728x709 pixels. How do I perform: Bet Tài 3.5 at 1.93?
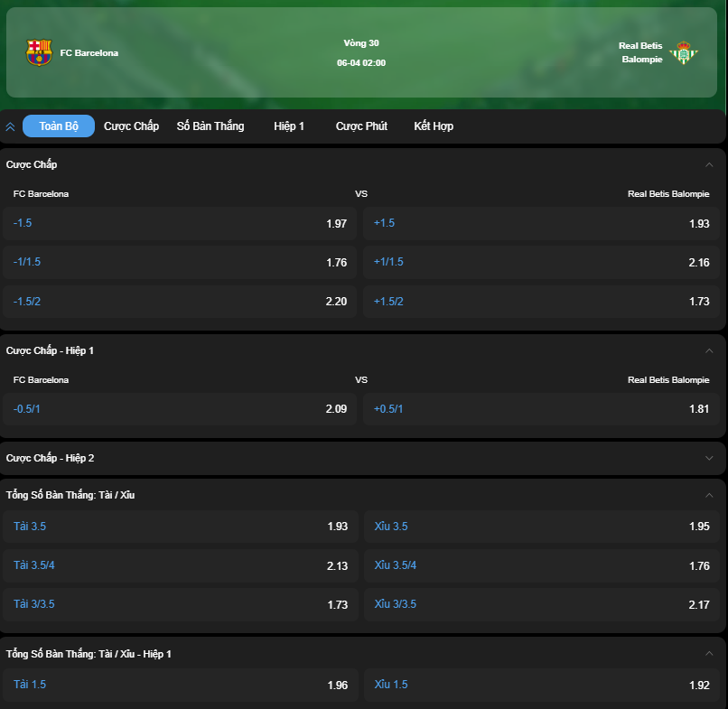click(x=181, y=527)
